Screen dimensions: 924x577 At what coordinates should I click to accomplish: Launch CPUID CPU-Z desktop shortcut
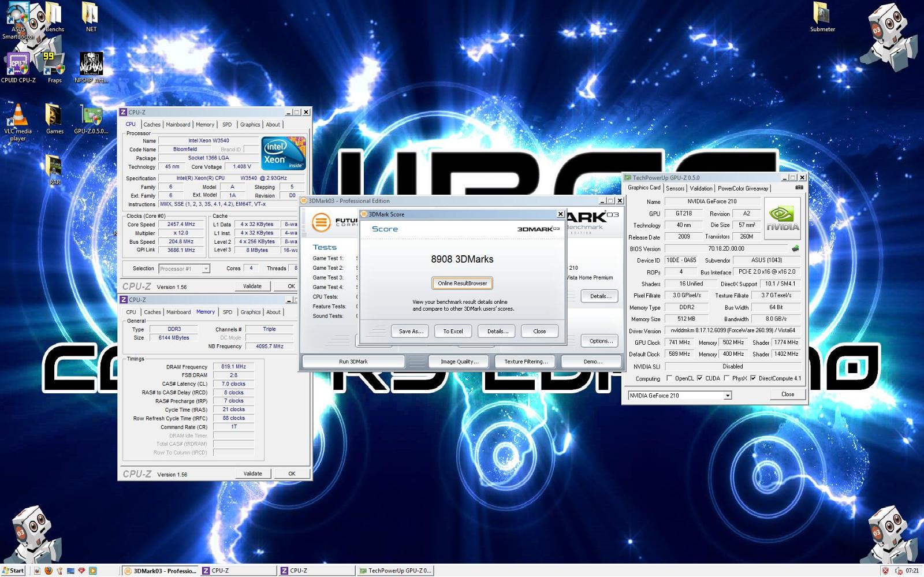(x=18, y=68)
